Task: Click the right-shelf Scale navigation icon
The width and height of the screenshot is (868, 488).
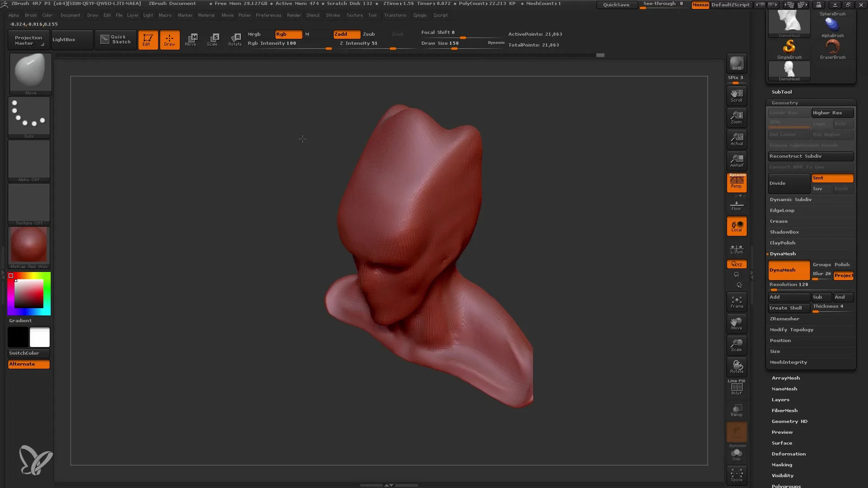Action: [736, 345]
